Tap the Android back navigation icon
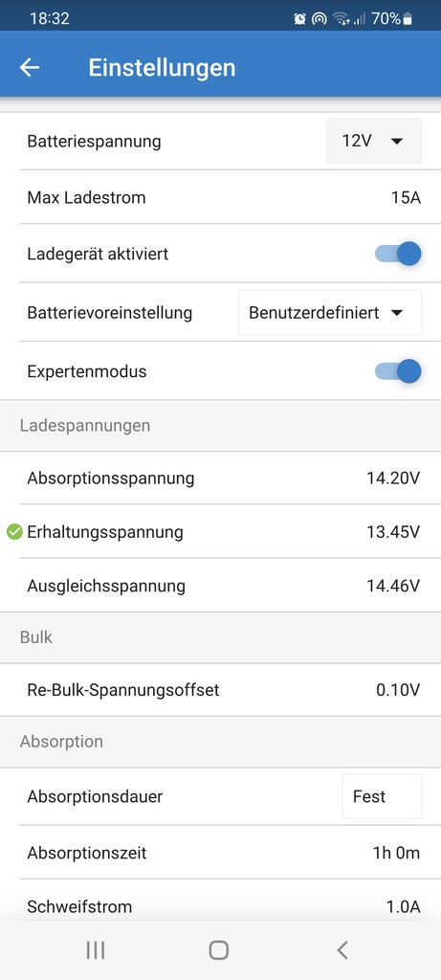The image size is (441, 980). [x=342, y=950]
